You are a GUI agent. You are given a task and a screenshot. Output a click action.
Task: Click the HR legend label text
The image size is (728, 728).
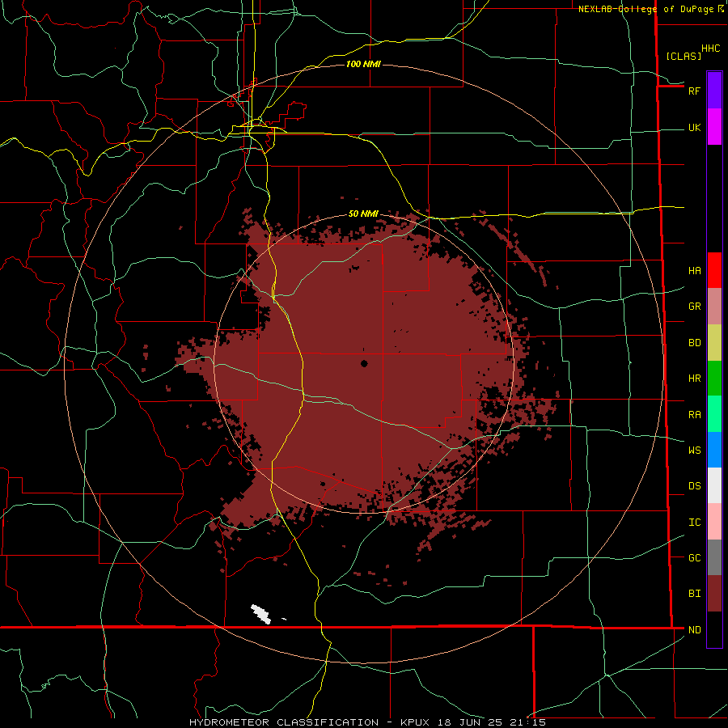coord(694,379)
